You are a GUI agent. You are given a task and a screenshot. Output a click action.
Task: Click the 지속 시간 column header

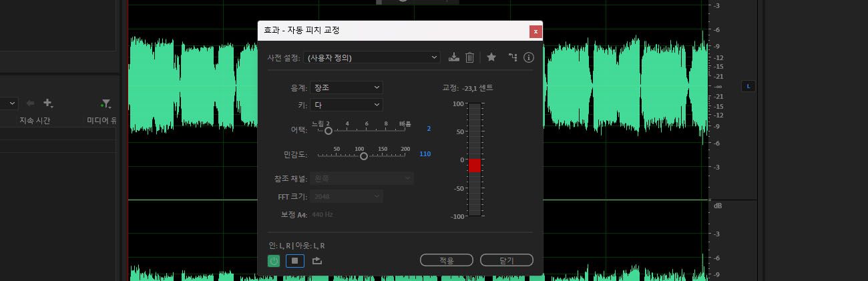coord(35,121)
